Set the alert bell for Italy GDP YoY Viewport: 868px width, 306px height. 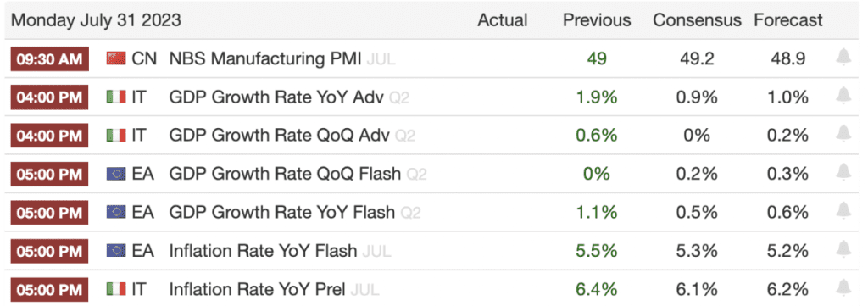click(843, 96)
